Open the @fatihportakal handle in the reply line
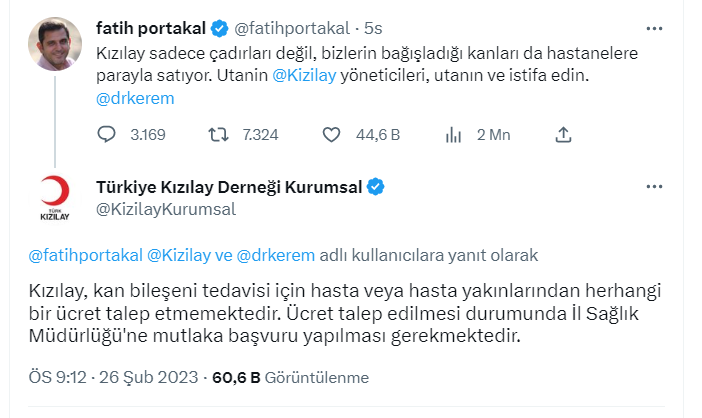Screen dimensions: 702x418 click(x=84, y=255)
